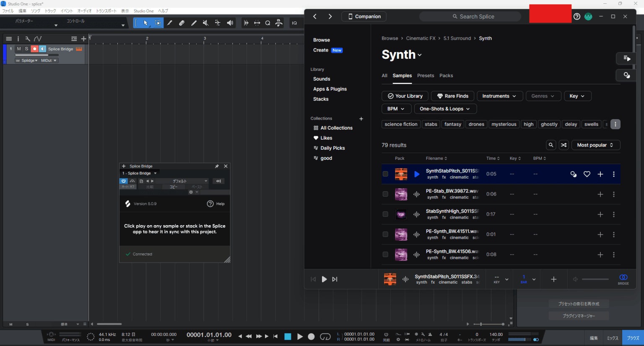The image size is (644, 346).
Task: Favorite the SynthStabPitch sample with the heart
Action: pos(587,174)
